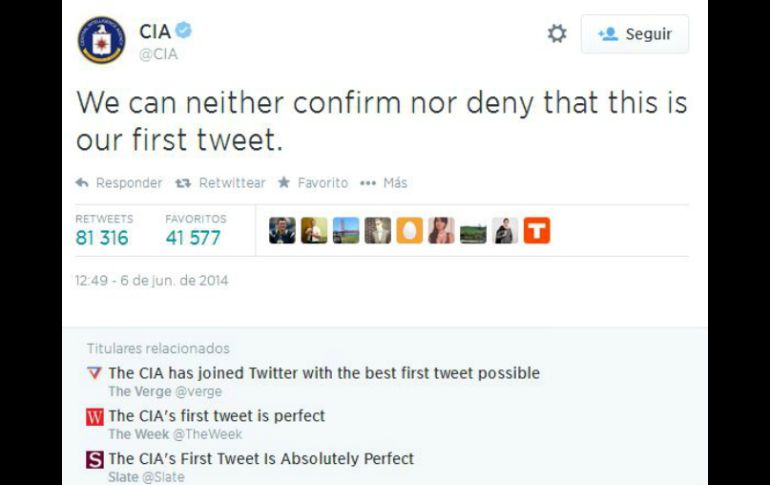Click the Slate maroon S icon
The image size is (770, 485).
[x=95, y=460]
